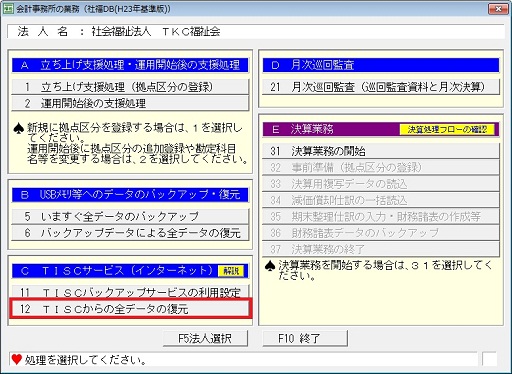Click header A 立ち上げ支援処理・運用開始後の支援処理
The width and height of the screenshot is (512, 374).
click(x=130, y=65)
